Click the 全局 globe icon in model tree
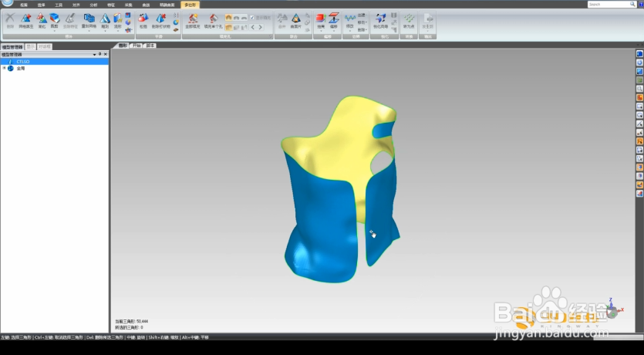This screenshot has width=644, height=355. 11,68
